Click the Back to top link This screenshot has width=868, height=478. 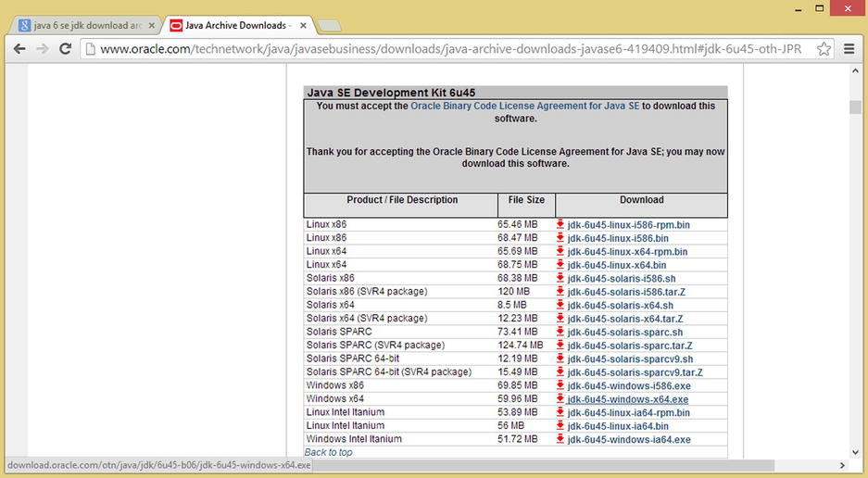(328, 452)
